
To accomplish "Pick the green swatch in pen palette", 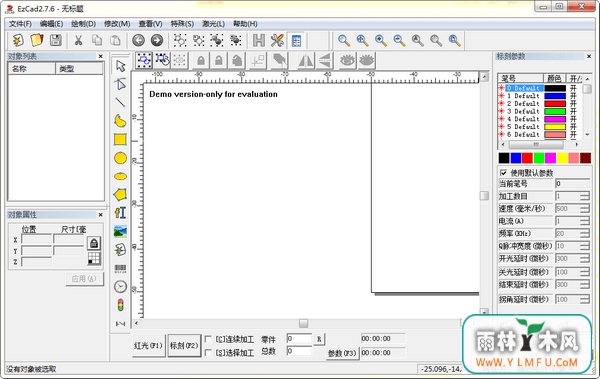I will coord(539,158).
